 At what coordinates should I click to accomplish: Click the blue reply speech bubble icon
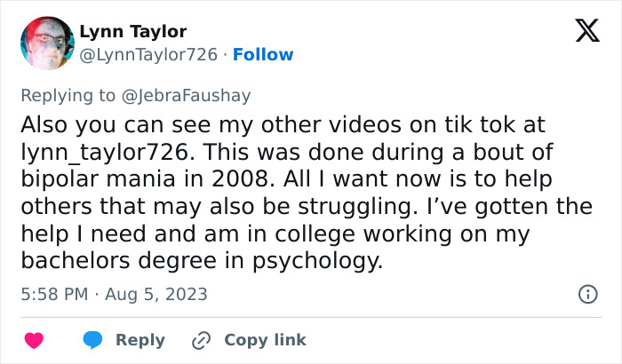pos(93,340)
